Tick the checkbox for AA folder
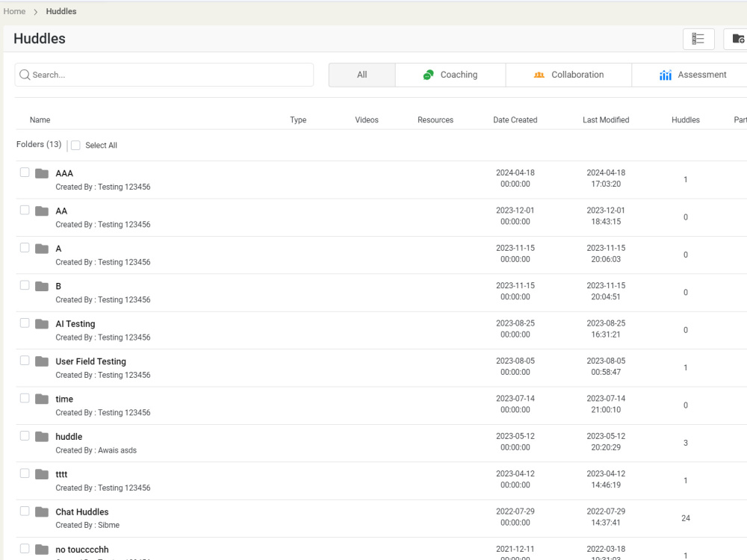Image resolution: width=747 pixels, height=560 pixels. 25,210
